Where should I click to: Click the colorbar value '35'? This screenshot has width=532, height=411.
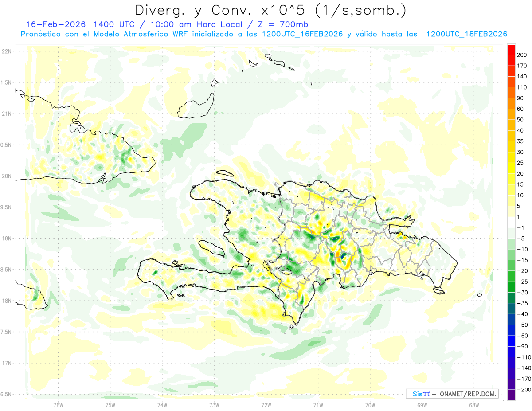[x=520, y=141]
